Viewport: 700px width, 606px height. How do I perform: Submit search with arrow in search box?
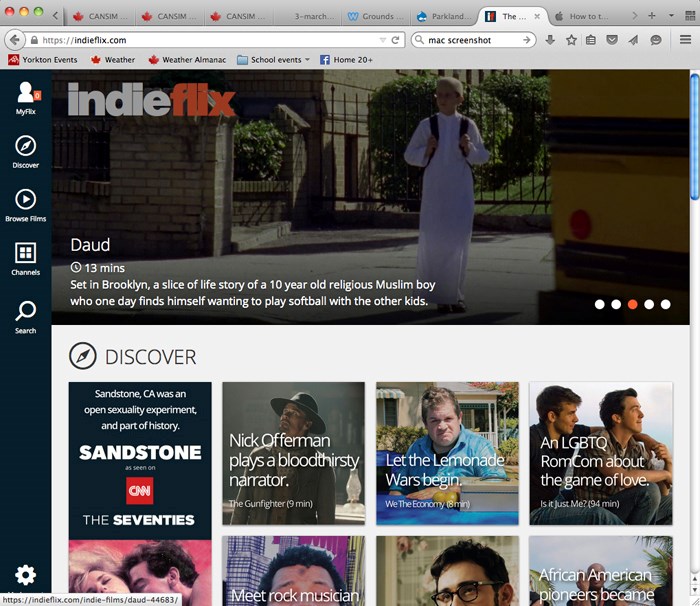pos(527,40)
